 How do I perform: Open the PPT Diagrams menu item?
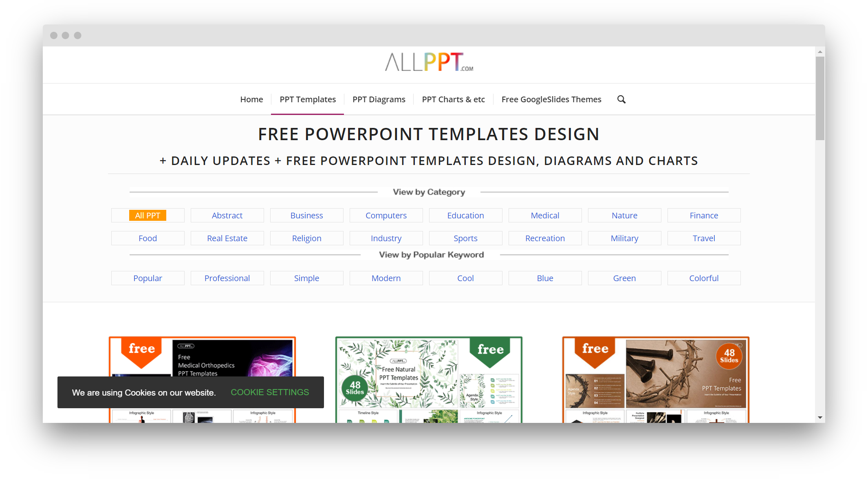tap(379, 99)
